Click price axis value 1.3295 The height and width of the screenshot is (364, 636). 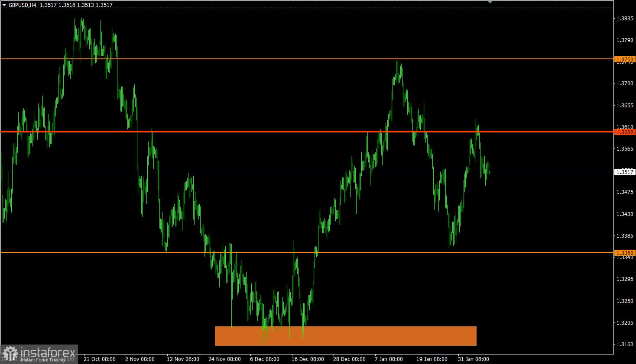[x=625, y=279]
